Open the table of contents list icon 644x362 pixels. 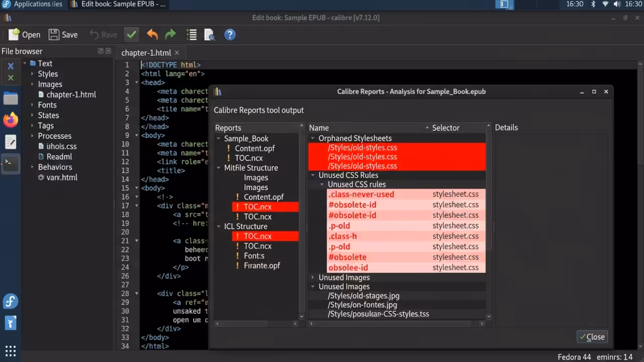(x=191, y=35)
